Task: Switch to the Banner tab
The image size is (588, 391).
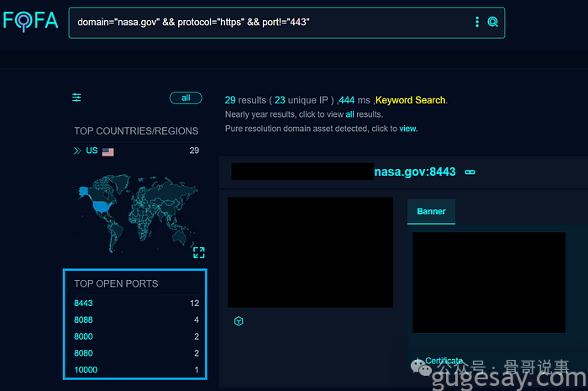Action: (x=431, y=212)
